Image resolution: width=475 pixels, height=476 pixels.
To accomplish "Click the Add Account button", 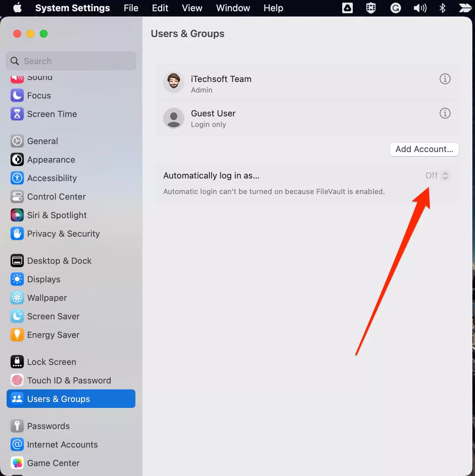I will pos(424,149).
